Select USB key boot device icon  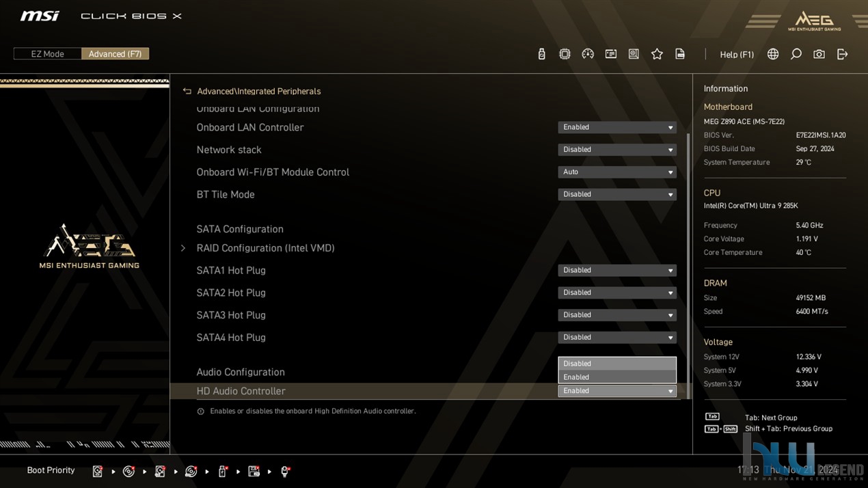(x=222, y=471)
